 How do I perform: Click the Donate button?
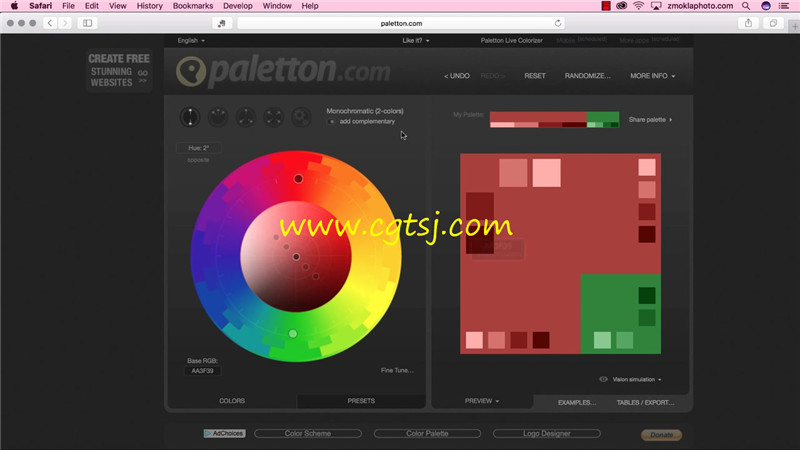[661, 435]
